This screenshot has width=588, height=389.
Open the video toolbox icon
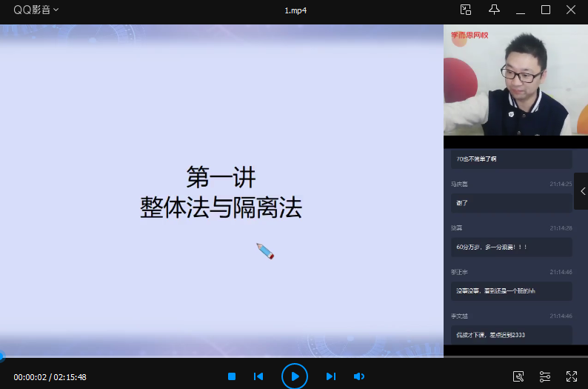[518, 376]
